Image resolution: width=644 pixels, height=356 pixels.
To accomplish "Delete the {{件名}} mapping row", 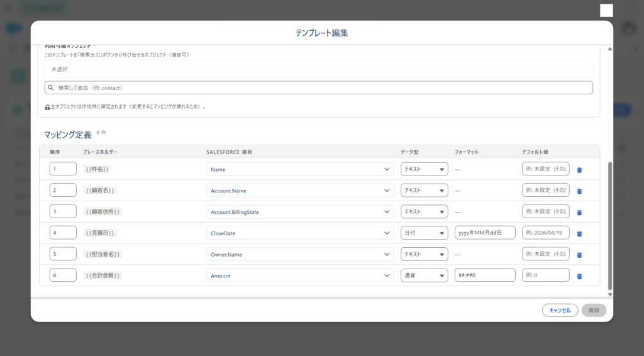I will [579, 170].
